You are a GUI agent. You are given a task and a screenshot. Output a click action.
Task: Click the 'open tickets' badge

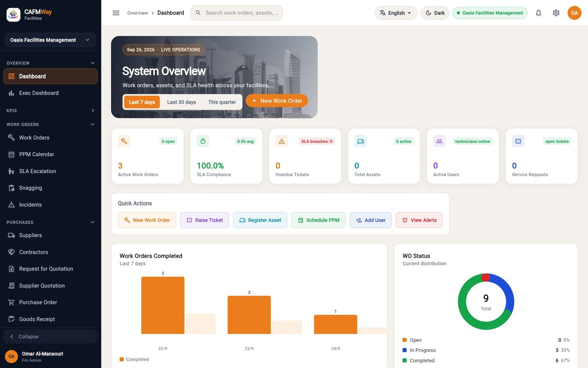(557, 141)
